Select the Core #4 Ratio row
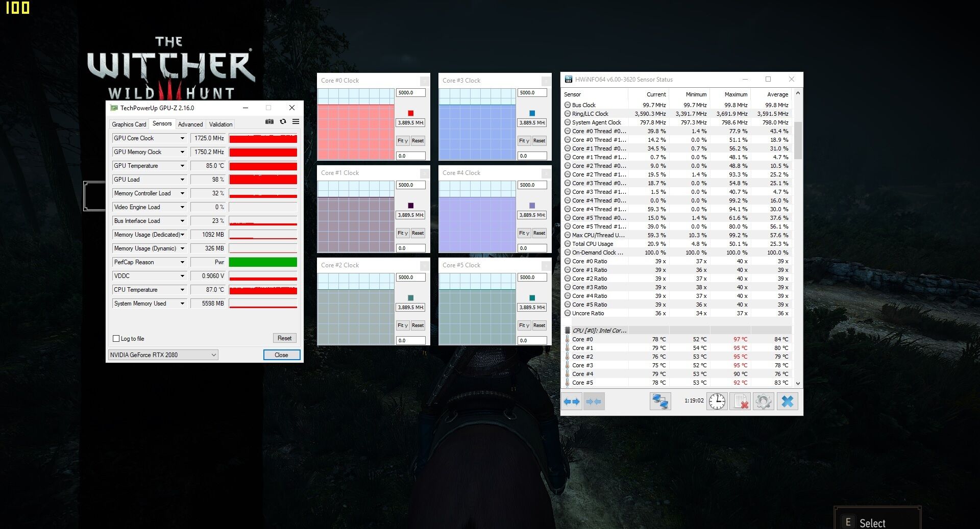980x529 pixels. 677,295
